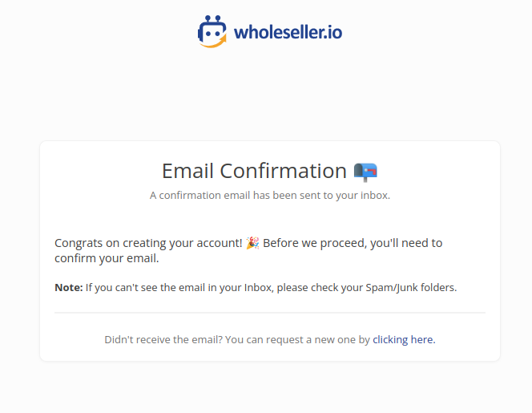Request a new email via clicking here
Image resolution: width=532 pixels, height=413 pixels.
404,340
